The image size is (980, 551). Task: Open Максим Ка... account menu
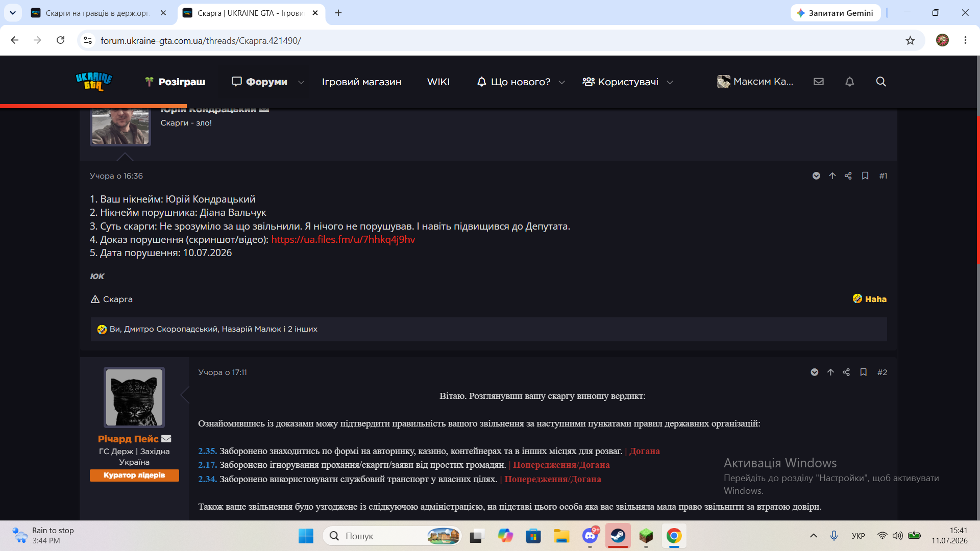click(755, 82)
